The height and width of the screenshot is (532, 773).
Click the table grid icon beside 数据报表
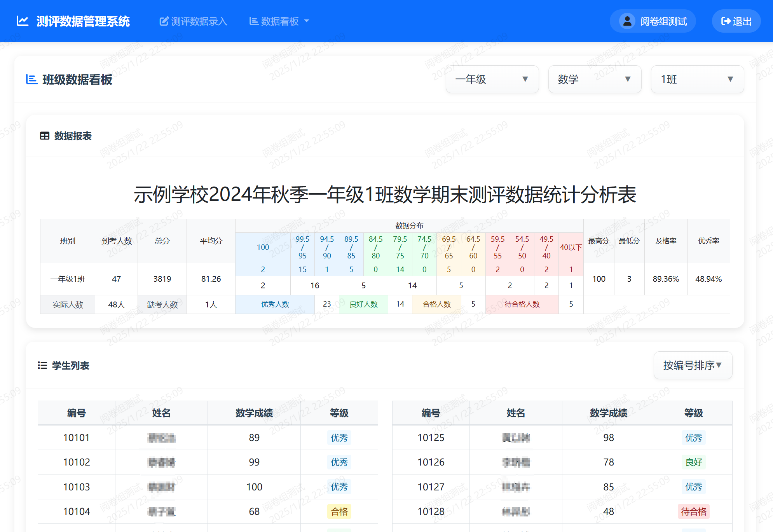click(44, 135)
